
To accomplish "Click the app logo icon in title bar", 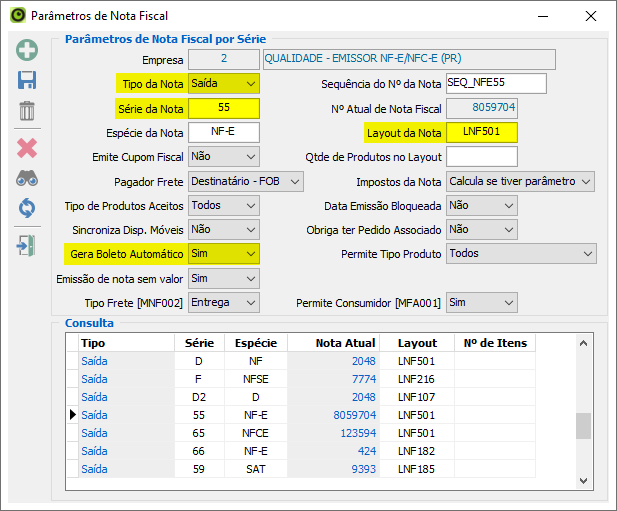I will tap(16, 16).
